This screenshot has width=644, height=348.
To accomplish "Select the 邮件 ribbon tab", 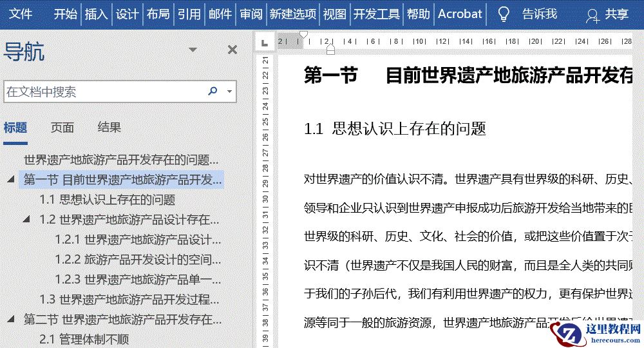I will tap(220, 14).
